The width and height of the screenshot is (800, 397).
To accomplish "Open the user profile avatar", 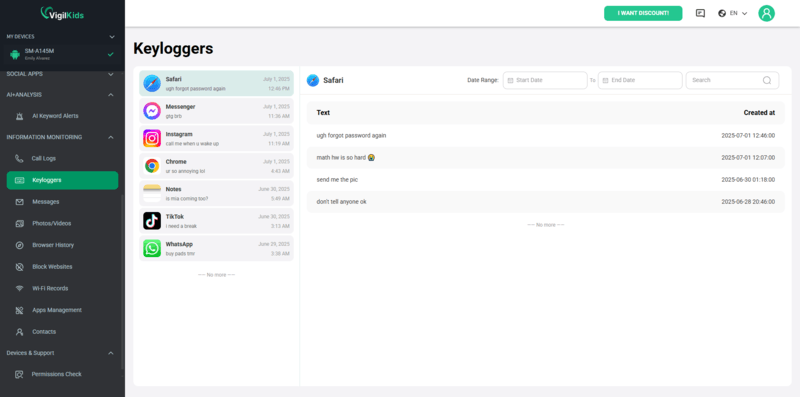I will [766, 13].
